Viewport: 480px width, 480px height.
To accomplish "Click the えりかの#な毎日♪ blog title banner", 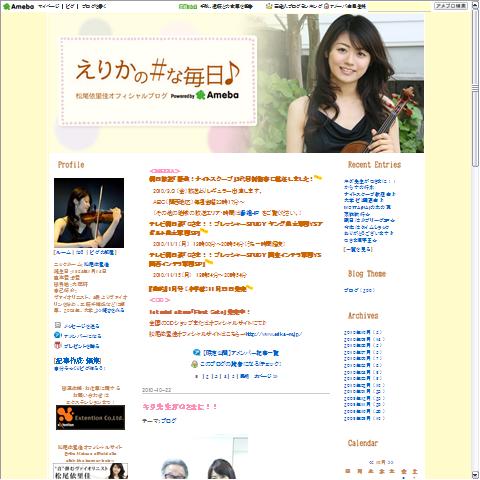I will coord(158,74).
